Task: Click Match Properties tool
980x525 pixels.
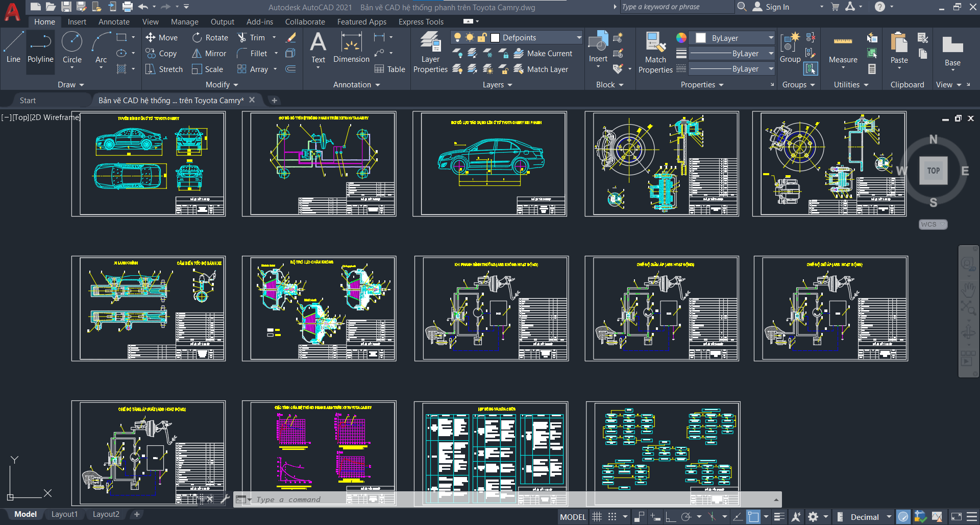Action: tap(655, 52)
